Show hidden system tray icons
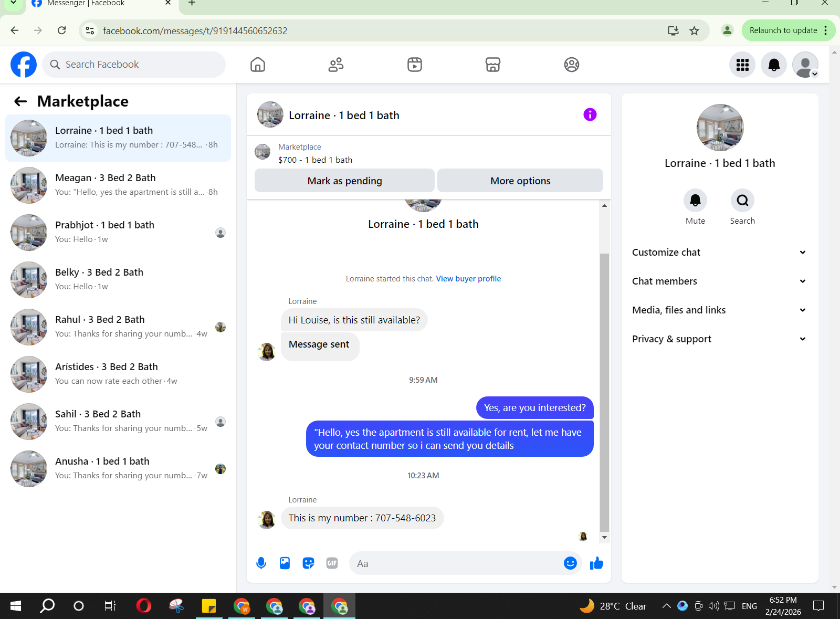Image resolution: width=840 pixels, height=619 pixels. pyautogui.click(x=666, y=606)
